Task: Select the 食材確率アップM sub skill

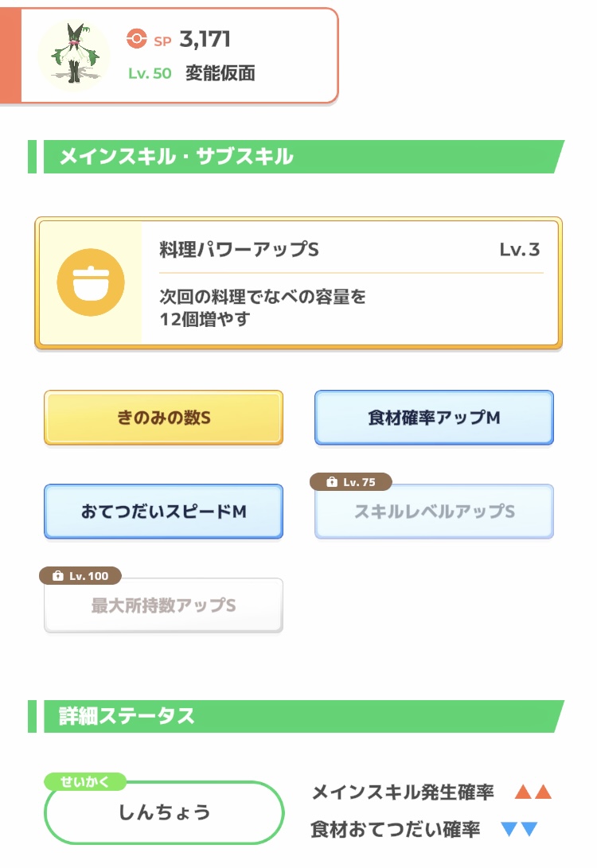Action: point(434,418)
